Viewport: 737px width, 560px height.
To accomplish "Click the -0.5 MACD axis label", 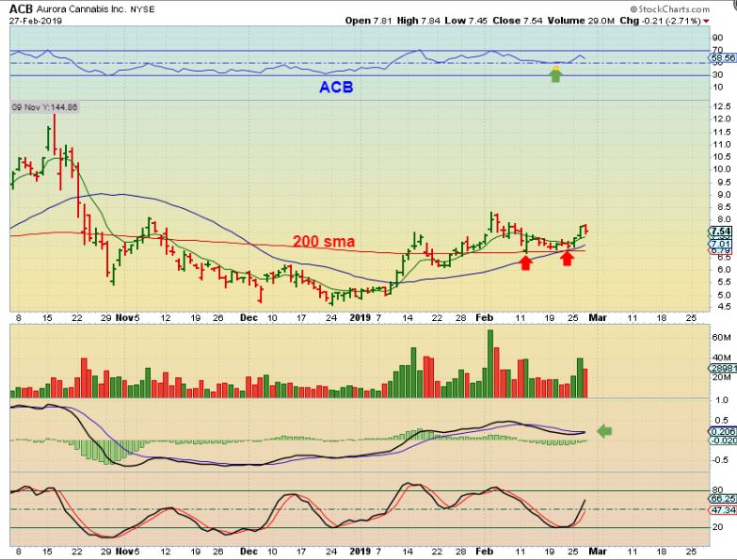I will 722,460.
